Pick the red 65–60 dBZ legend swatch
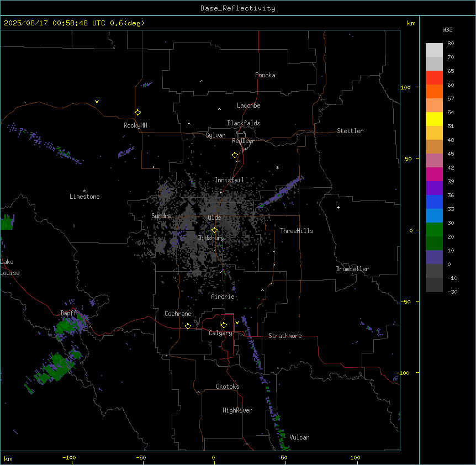 pos(434,78)
